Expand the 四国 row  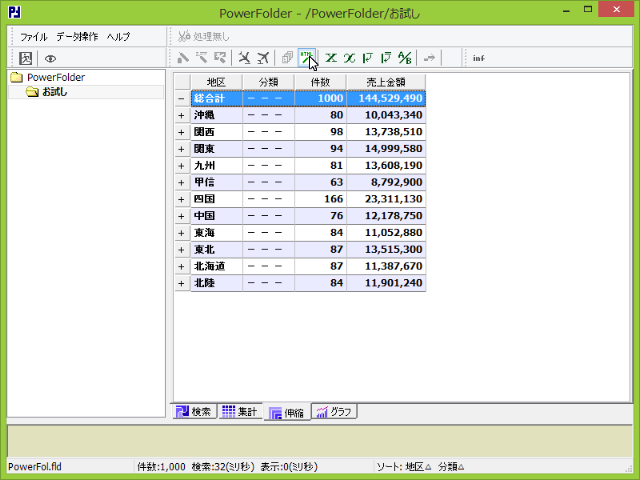pos(182,199)
